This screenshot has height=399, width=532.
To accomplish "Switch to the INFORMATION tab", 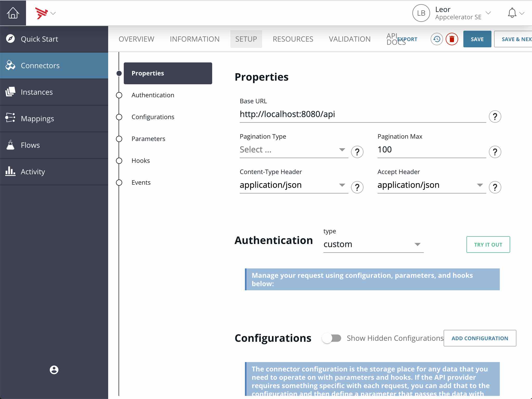I will tap(195, 39).
